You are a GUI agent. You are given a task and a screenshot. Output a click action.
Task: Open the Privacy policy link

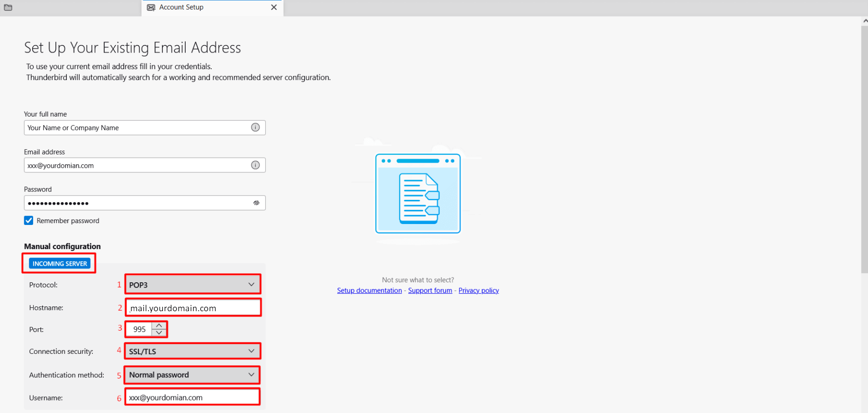(478, 290)
